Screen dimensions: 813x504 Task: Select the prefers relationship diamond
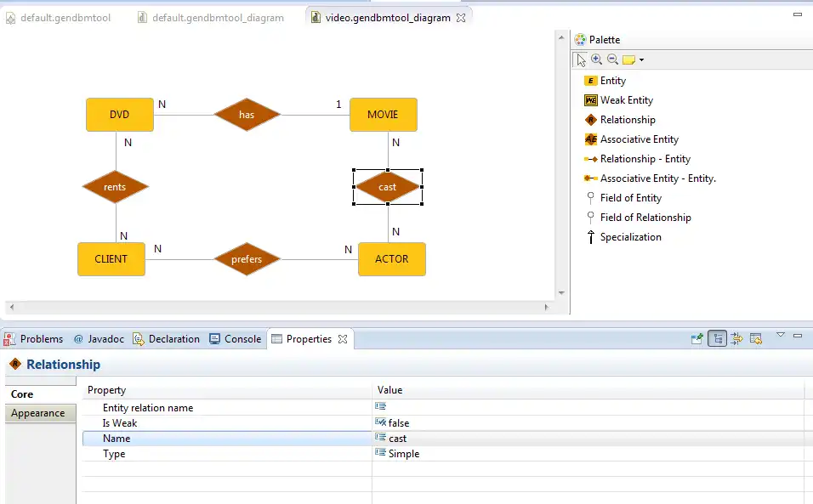point(247,259)
